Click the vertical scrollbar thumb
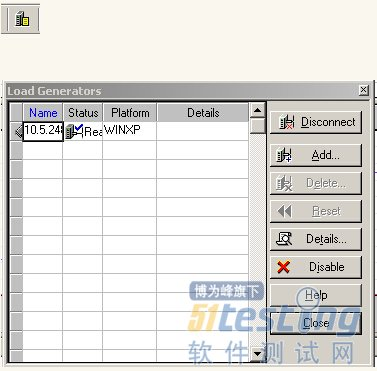Screen dimensions: 377x371 coord(257,126)
